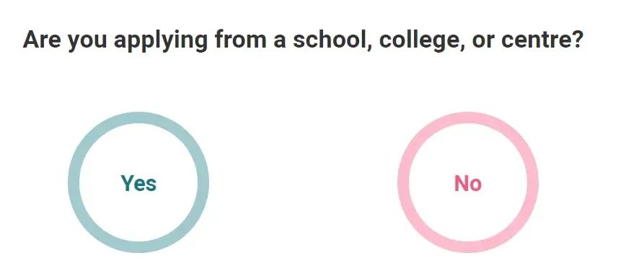Image resolution: width=644 pixels, height=279 pixels.
Task: Answer Yes to applying from a school
Action: click(138, 182)
